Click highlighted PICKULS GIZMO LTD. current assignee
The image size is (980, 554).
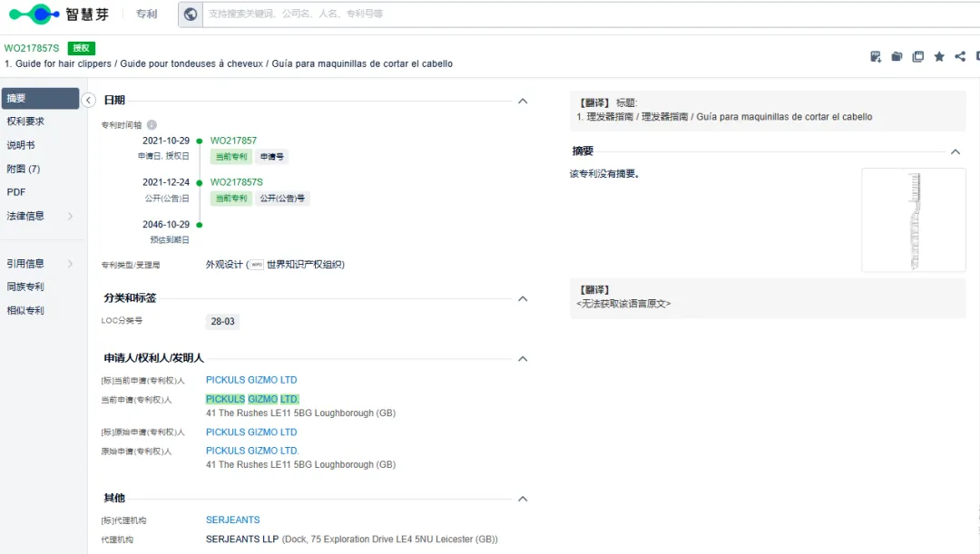252,399
